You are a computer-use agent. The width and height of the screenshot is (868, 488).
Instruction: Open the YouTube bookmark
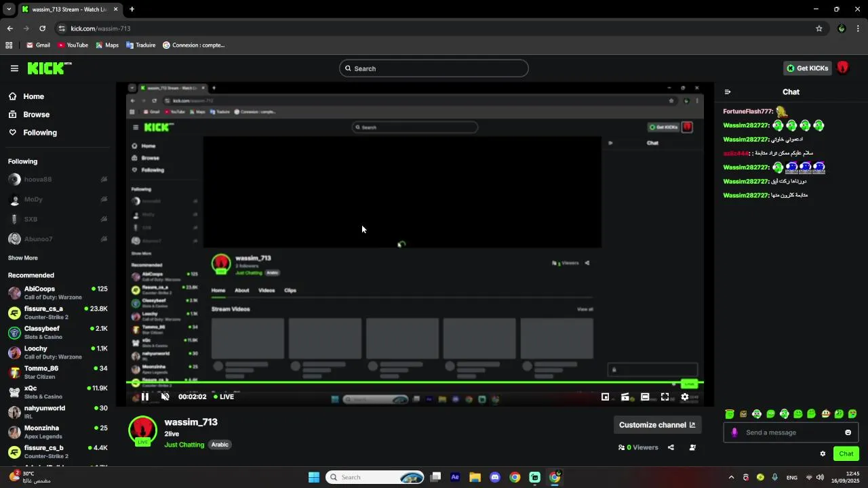[73, 45]
